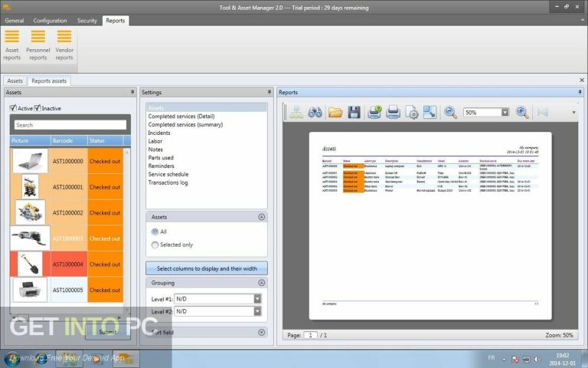588x368 pixels.
Task: Collapse the Grouping section
Action: (x=262, y=283)
